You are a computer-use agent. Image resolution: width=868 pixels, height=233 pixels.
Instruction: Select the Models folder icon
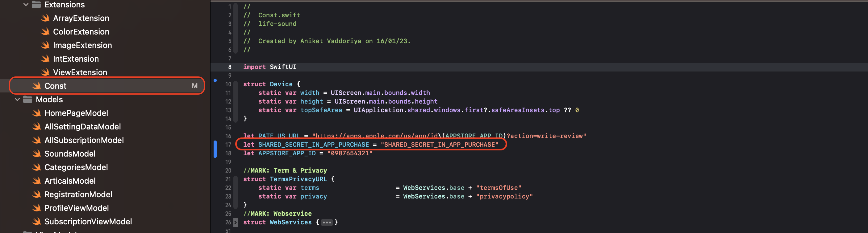pos(28,100)
